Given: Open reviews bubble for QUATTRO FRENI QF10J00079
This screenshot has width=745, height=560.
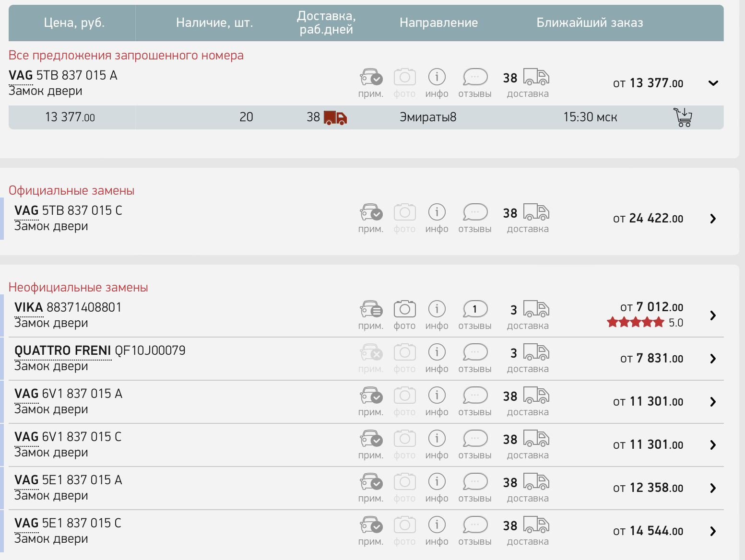Looking at the screenshot, I should (x=475, y=352).
